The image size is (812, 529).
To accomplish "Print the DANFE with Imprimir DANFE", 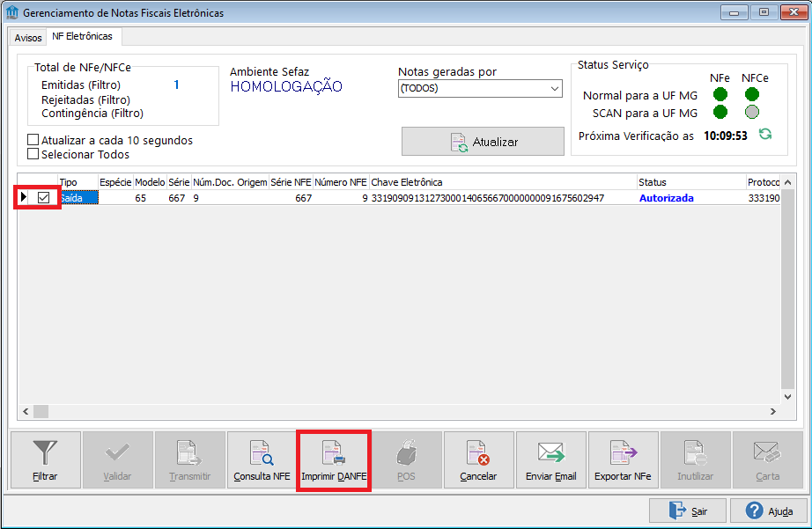I will [334, 460].
